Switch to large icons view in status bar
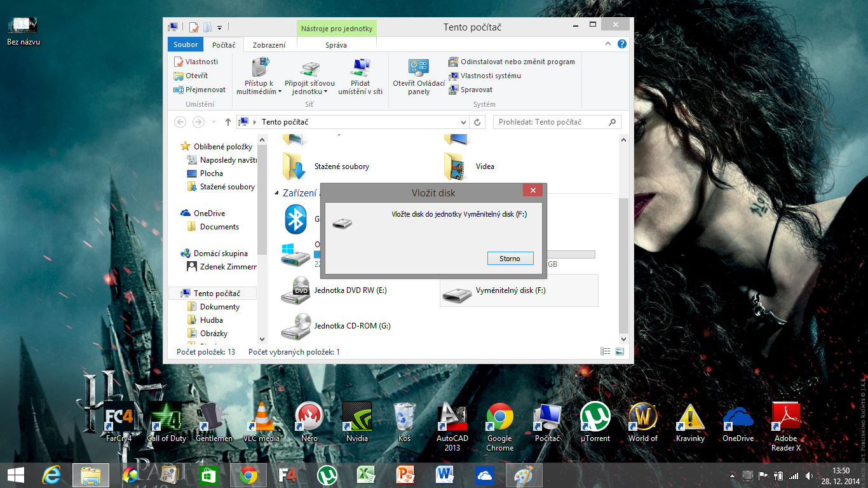Viewport: 868px width, 488px height. point(619,351)
